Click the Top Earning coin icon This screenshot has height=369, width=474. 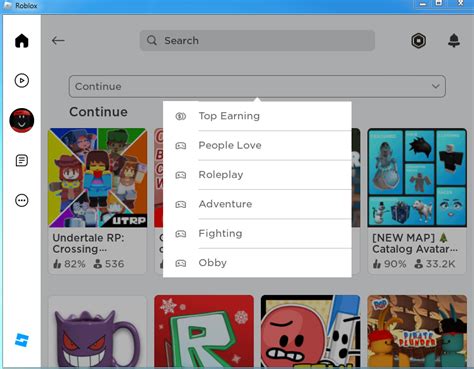pos(181,116)
